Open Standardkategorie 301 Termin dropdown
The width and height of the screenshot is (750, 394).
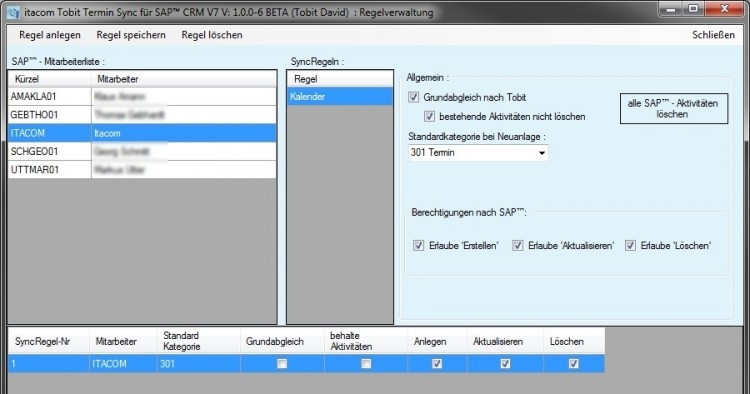[x=478, y=153]
